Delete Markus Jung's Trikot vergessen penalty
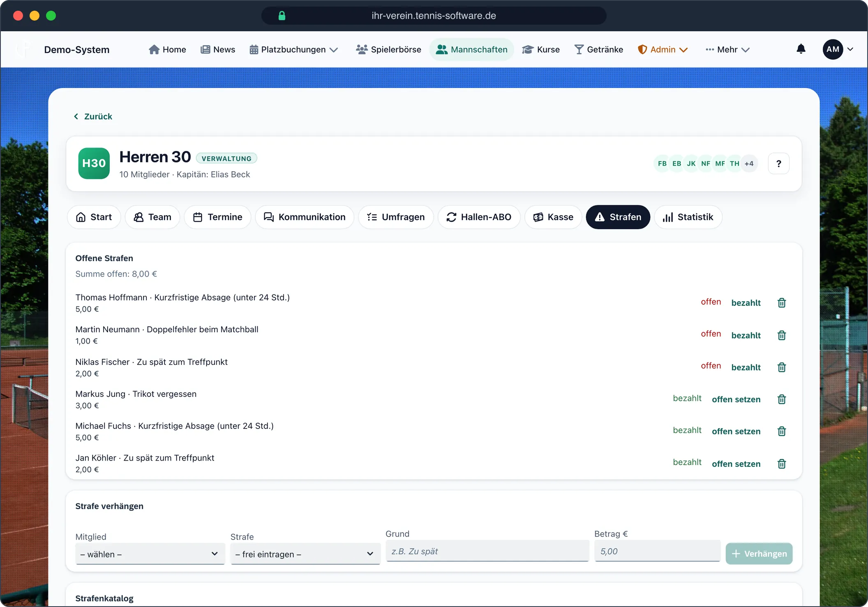The image size is (868, 607). (782, 399)
